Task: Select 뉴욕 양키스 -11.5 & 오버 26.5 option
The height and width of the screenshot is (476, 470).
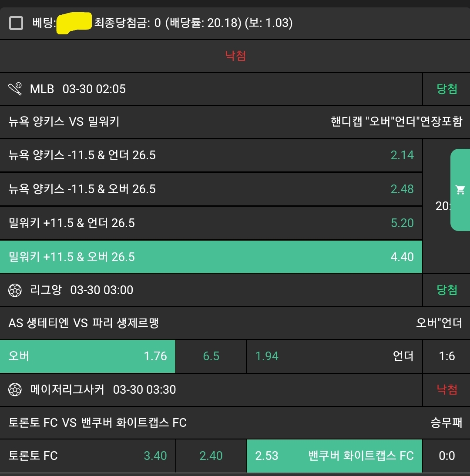Action: click(x=211, y=189)
